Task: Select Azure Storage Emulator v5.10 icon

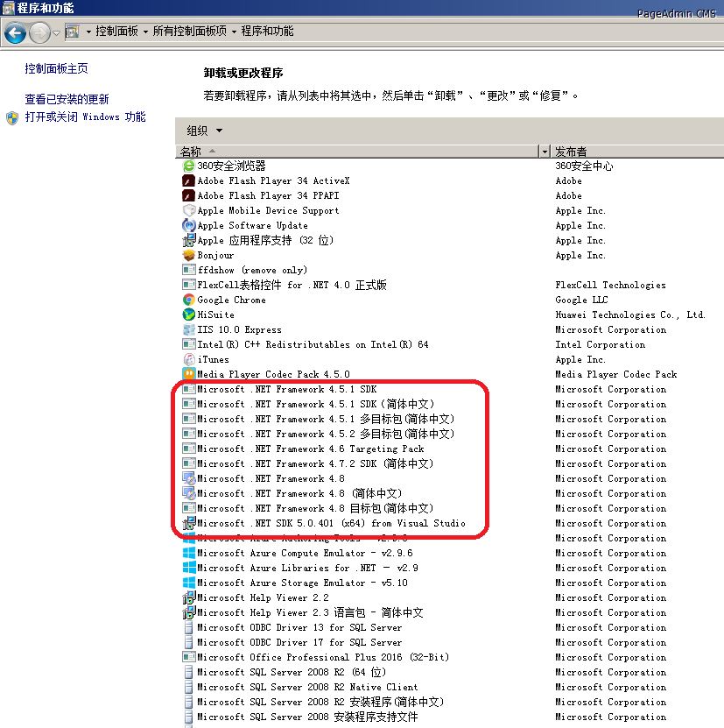Action: point(189,583)
